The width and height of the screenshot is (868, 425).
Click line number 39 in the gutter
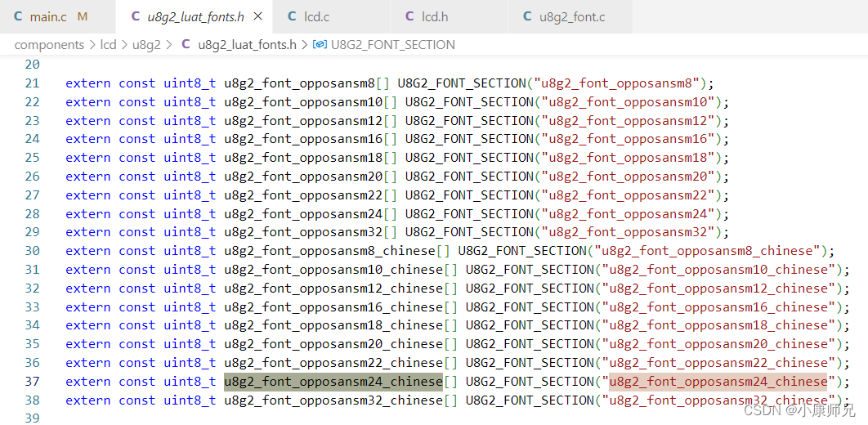click(x=33, y=418)
